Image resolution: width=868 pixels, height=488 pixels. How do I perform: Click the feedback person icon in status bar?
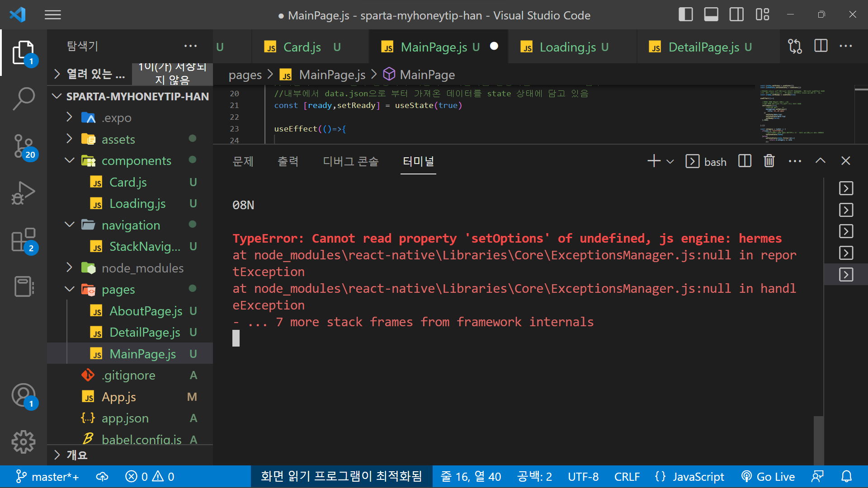817,477
